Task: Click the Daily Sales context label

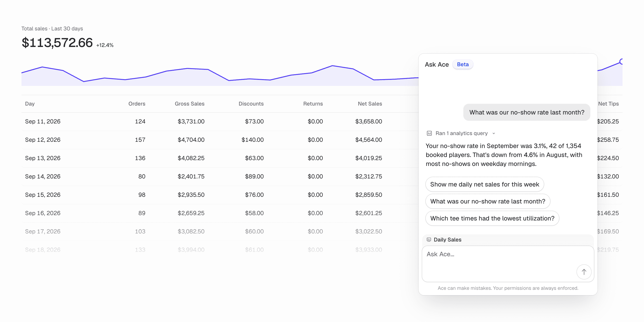Action: 447,239
